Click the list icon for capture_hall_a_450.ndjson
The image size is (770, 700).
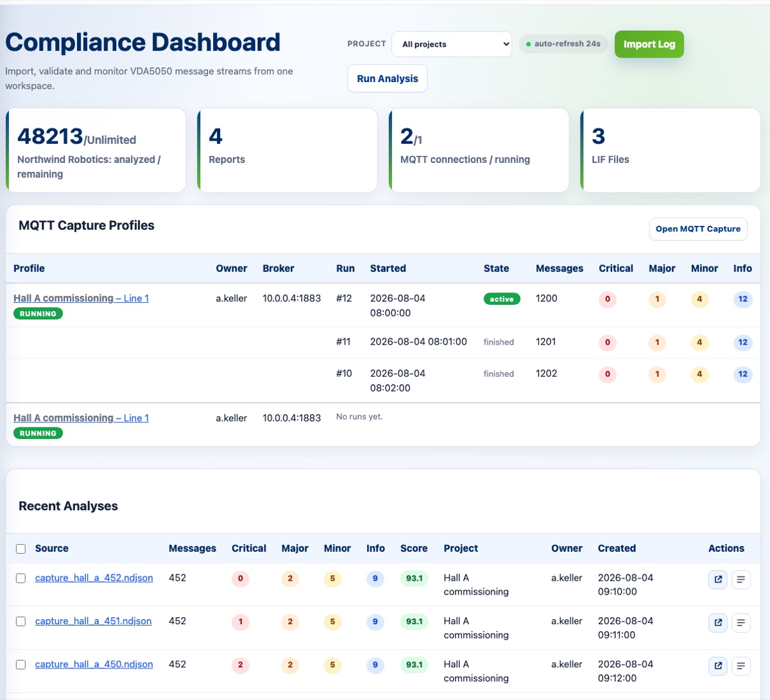point(741,666)
